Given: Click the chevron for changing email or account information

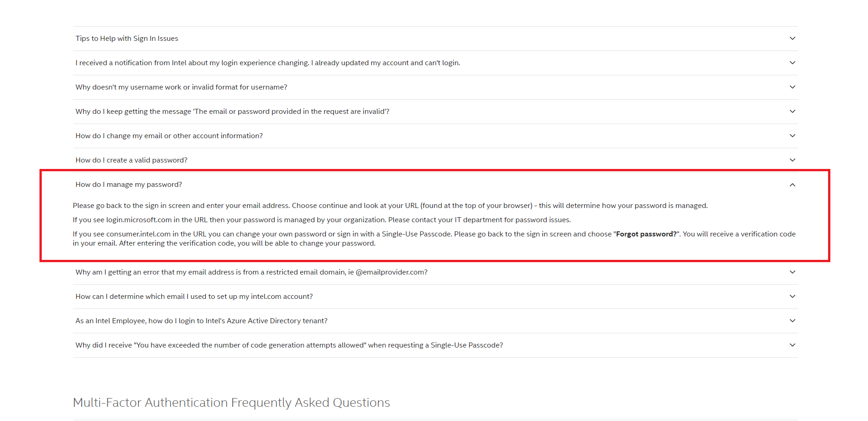Looking at the screenshot, I should (x=792, y=136).
